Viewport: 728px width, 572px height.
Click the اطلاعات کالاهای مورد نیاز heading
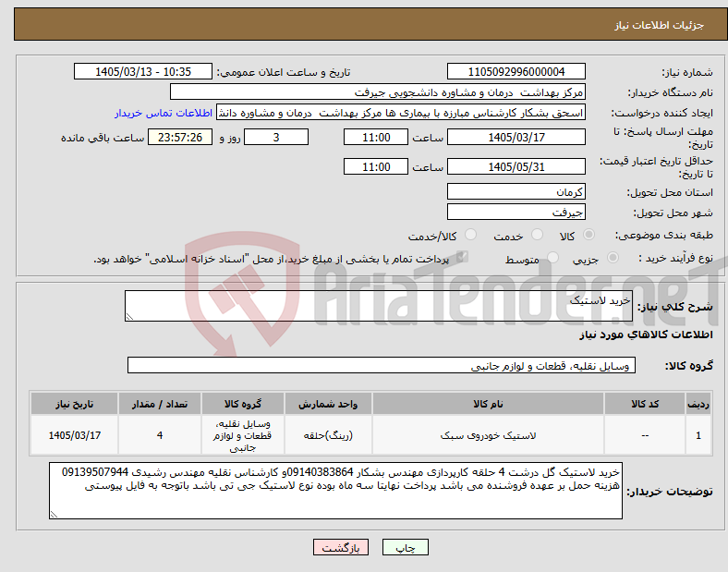[646, 335]
